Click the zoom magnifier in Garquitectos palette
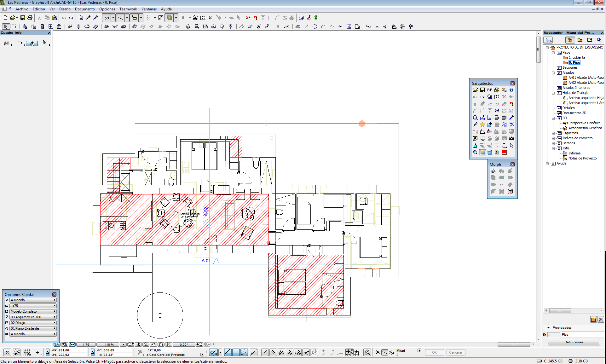The height and width of the screenshot is (364, 606). tap(475, 118)
